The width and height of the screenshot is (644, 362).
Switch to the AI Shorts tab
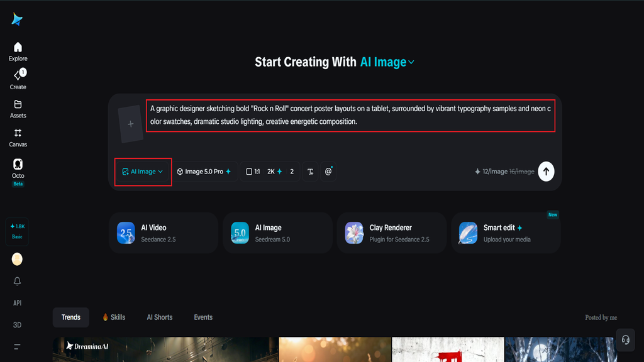(160, 317)
